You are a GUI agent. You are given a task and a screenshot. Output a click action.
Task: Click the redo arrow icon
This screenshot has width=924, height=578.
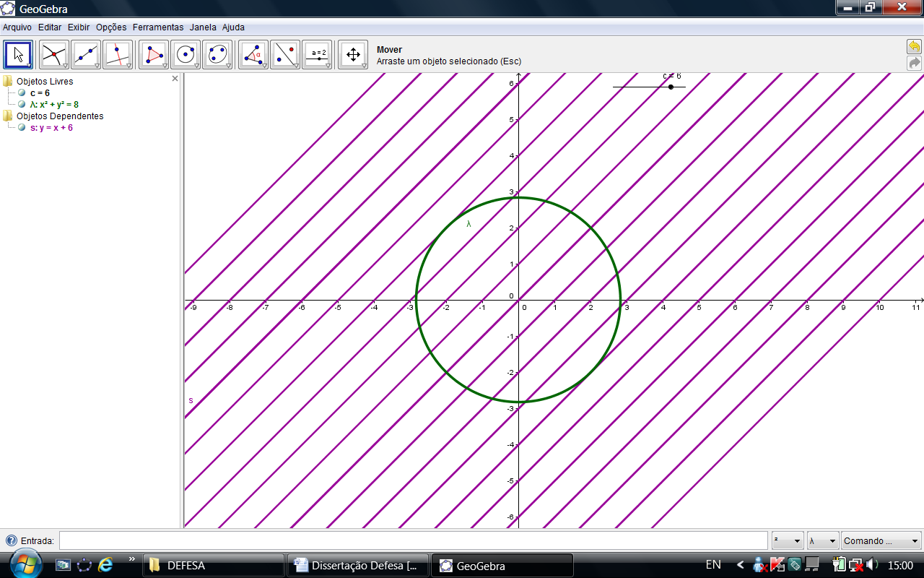point(914,63)
